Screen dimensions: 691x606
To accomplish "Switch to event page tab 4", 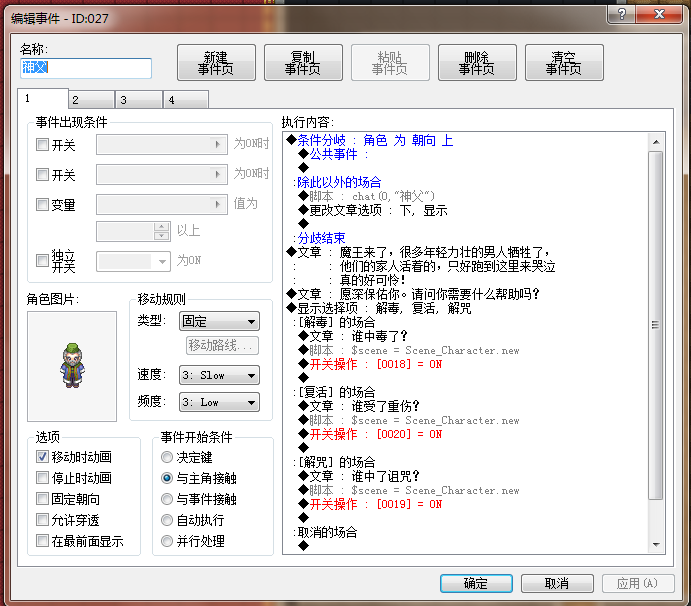I will point(186,100).
